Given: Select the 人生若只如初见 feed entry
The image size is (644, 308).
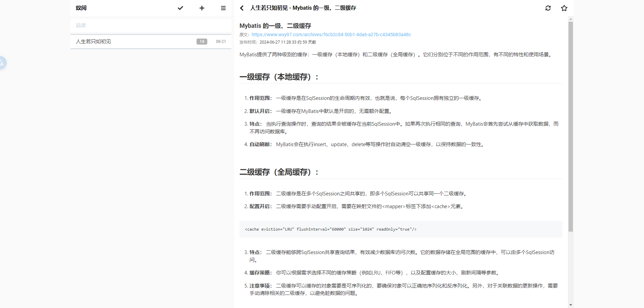Looking at the screenshot, I should coord(94,42).
